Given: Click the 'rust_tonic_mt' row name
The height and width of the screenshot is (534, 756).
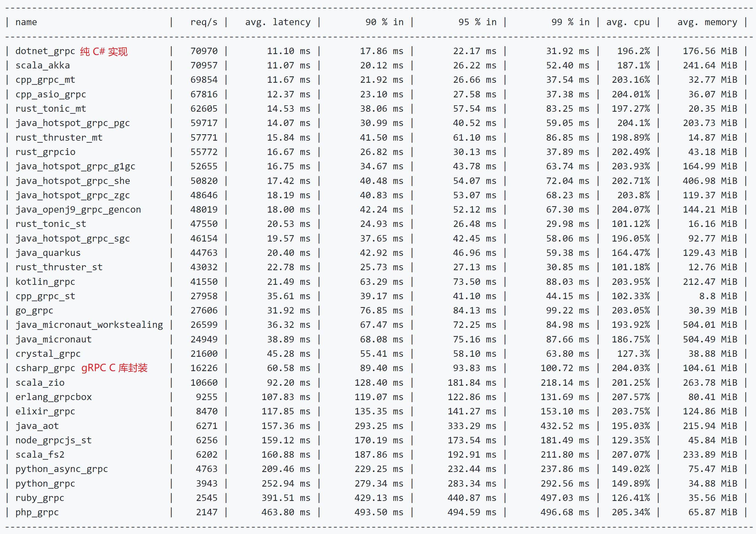Looking at the screenshot, I should 51,108.
